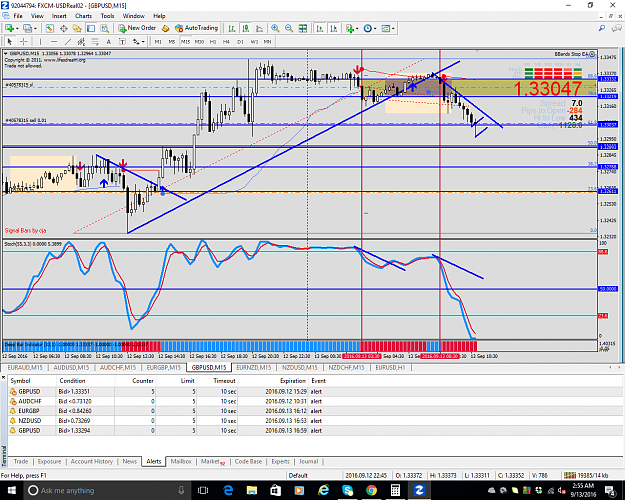Select the arrow cursor tool
The image size is (625, 500).
point(10,41)
